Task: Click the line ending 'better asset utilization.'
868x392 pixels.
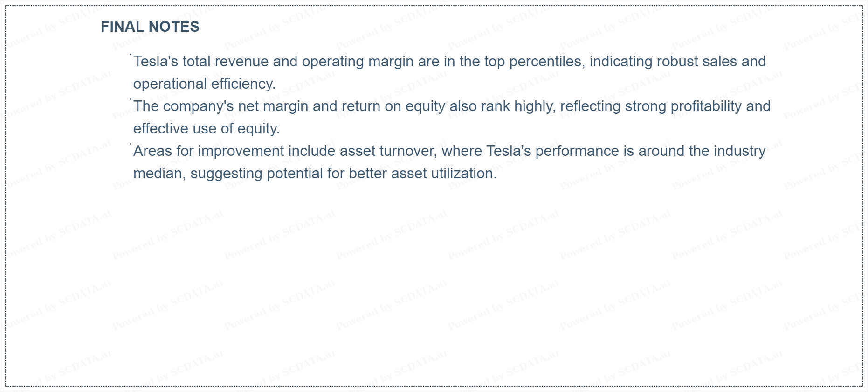Action: pos(315,174)
